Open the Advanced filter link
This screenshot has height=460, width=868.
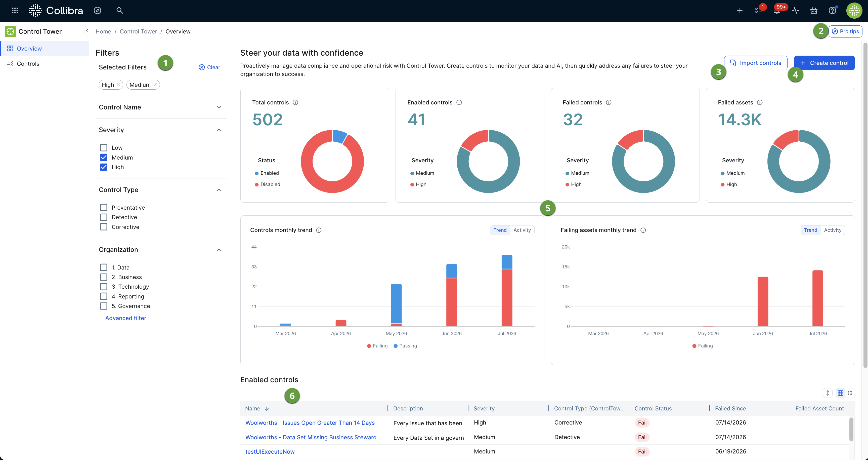[126, 318]
